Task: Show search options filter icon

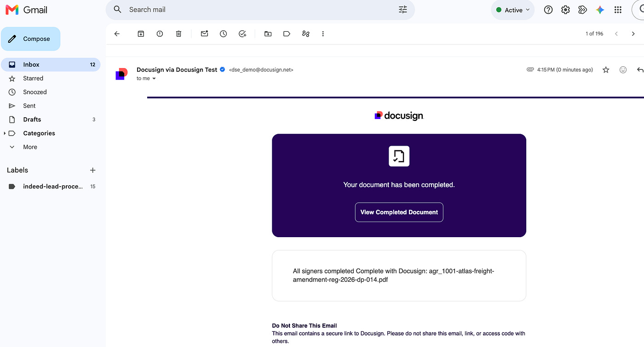Action: [x=403, y=10]
